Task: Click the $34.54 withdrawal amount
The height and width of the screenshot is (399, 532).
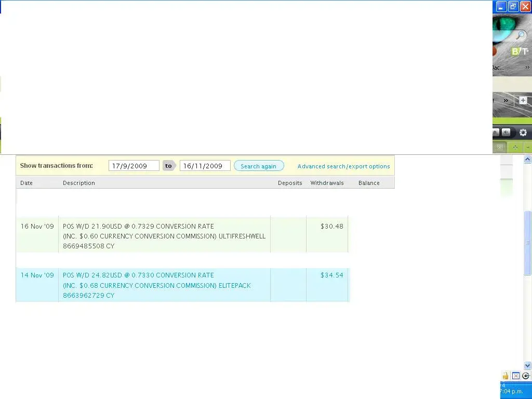Action: tap(332, 275)
